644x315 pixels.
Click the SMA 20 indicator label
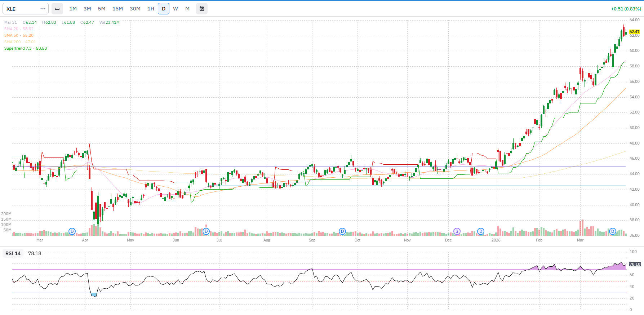click(11, 29)
